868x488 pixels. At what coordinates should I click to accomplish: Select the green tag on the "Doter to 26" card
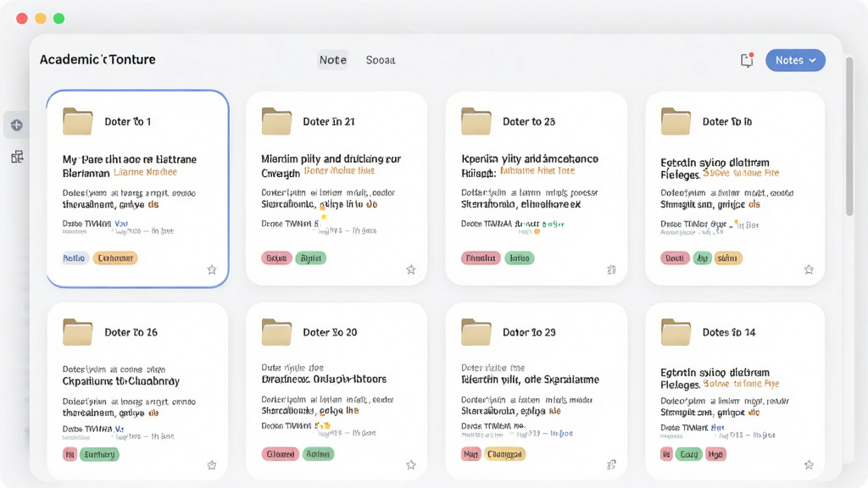100,454
